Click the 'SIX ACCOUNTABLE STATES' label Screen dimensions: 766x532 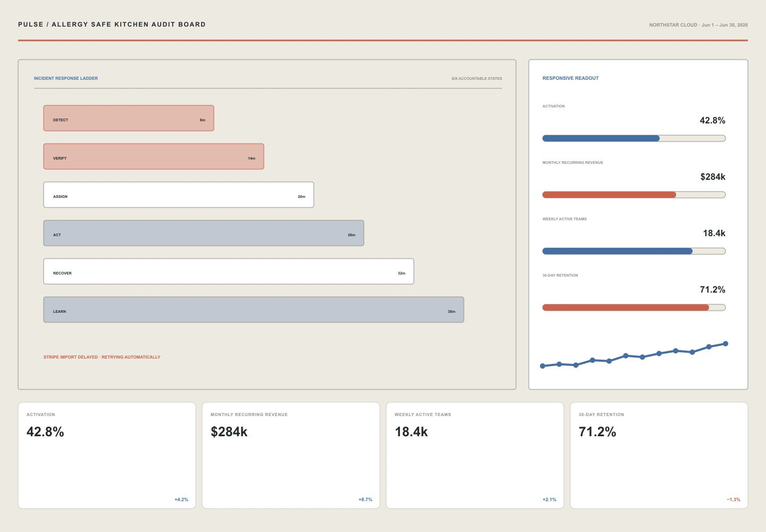[x=477, y=78]
